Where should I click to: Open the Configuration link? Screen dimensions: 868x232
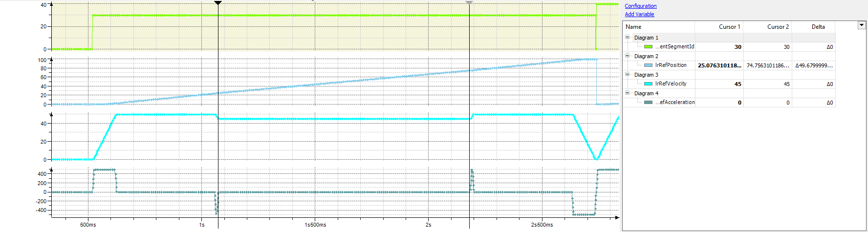coord(640,6)
